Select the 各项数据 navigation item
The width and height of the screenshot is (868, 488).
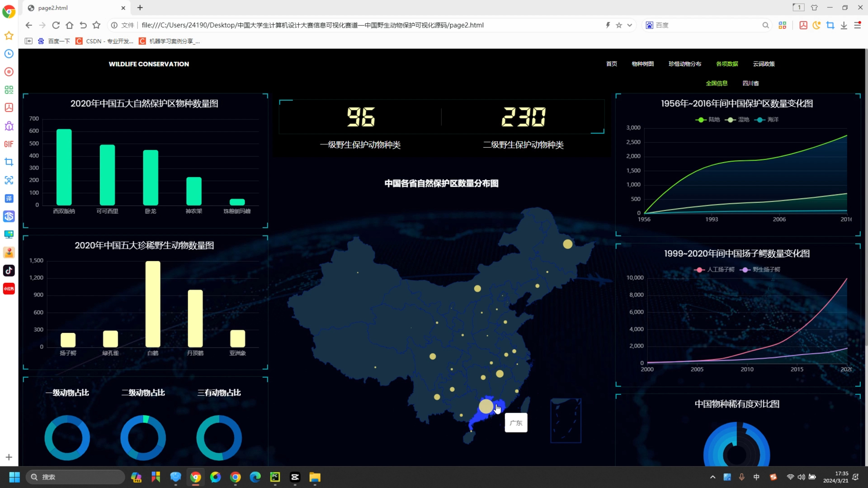pos(727,64)
